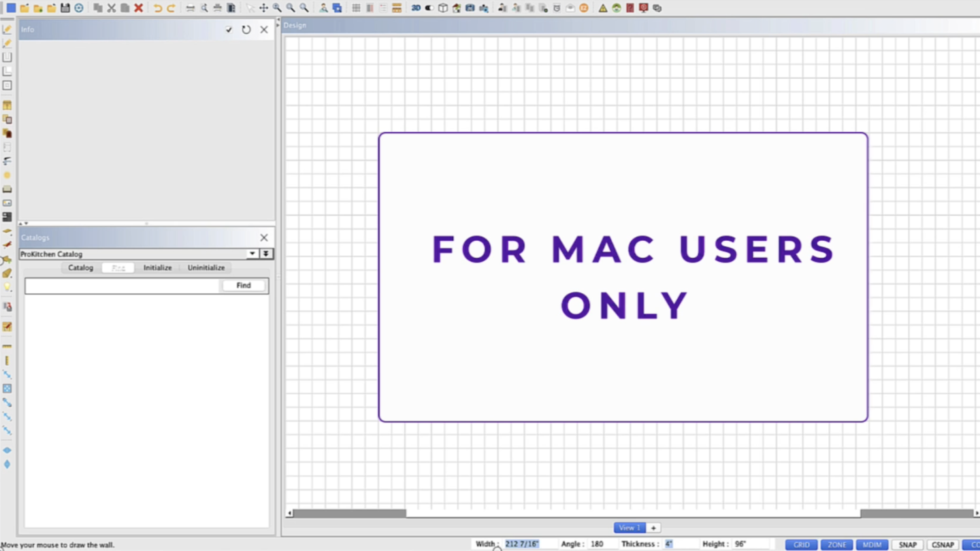Image resolution: width=980 pixels, height=551 pixels.
Task: Click the Width value field
Action: [530, 544]
